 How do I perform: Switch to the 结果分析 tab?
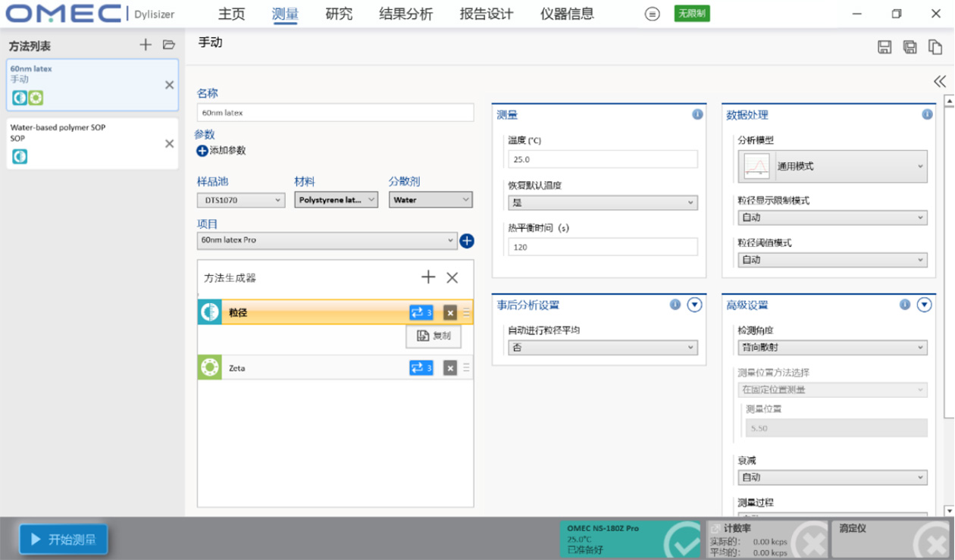pos(404,14)
